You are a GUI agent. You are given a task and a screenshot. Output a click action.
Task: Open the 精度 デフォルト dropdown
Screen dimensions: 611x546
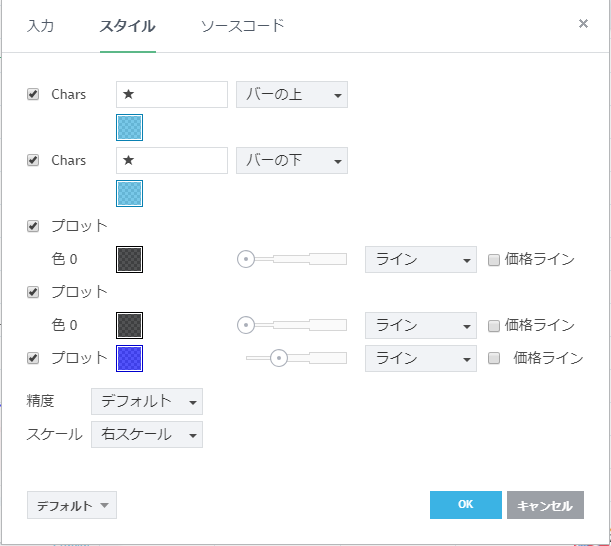[x=147, y=402]
